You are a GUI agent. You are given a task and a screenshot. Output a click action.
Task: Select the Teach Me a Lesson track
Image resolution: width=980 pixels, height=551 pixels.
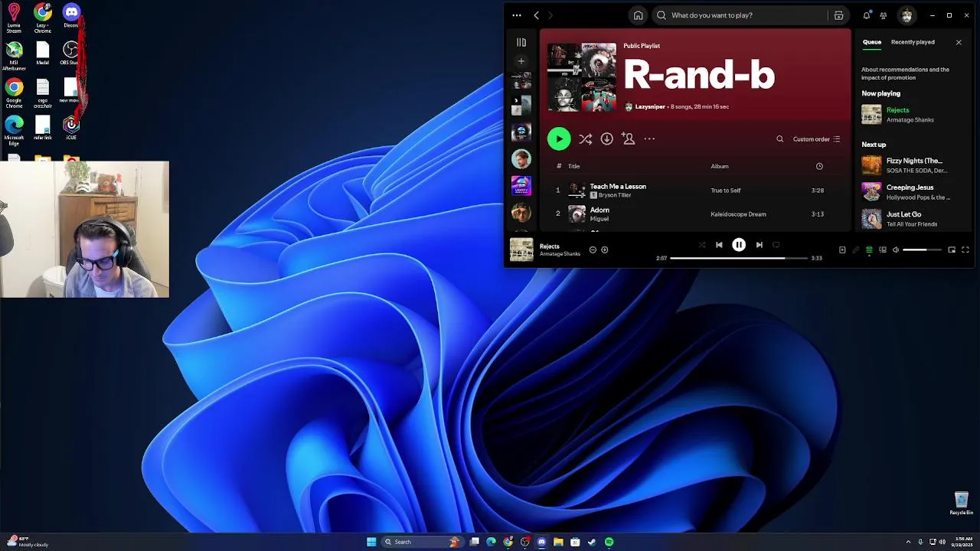pyautogui.click(x=697, y=191)
